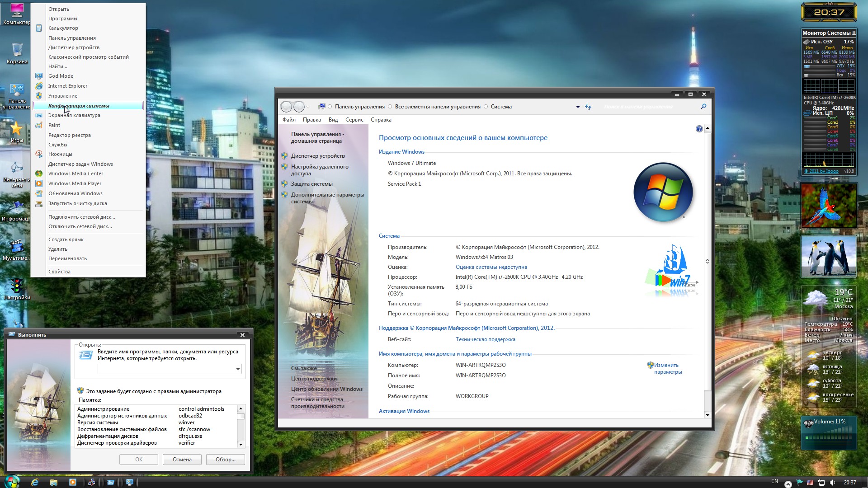Screen dimensions: 868x488
Task: Click the US flag tray icon
Action: pos(810,483)
